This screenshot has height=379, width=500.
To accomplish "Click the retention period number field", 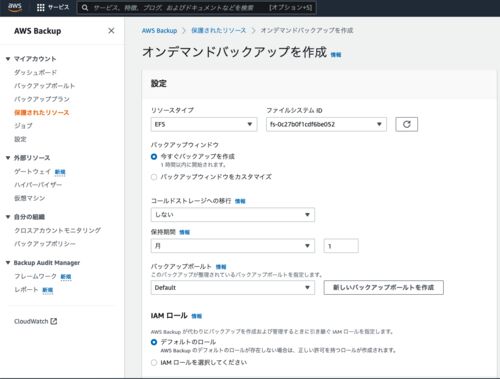I will [x=341, y=246].
